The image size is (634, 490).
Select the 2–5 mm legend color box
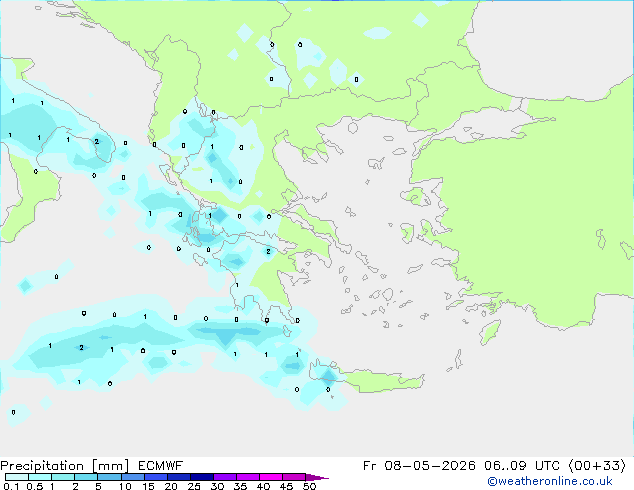pos(86,477)
